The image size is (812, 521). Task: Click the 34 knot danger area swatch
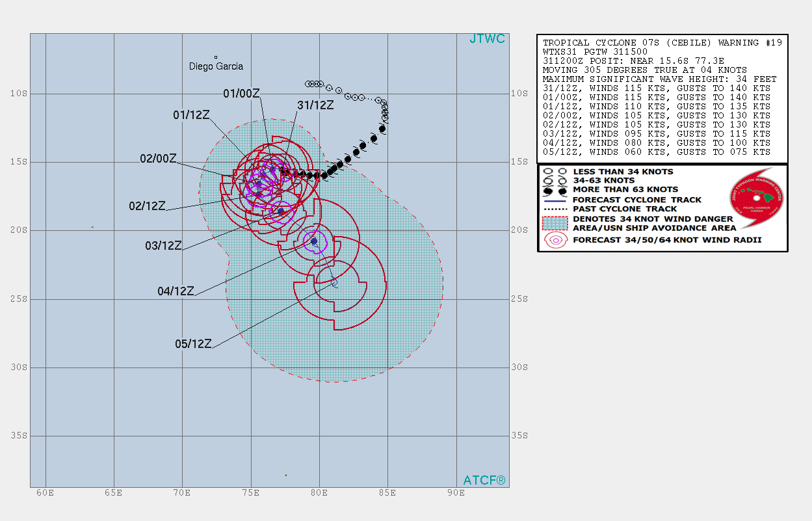pyautogui.click(x=555, y=223)
